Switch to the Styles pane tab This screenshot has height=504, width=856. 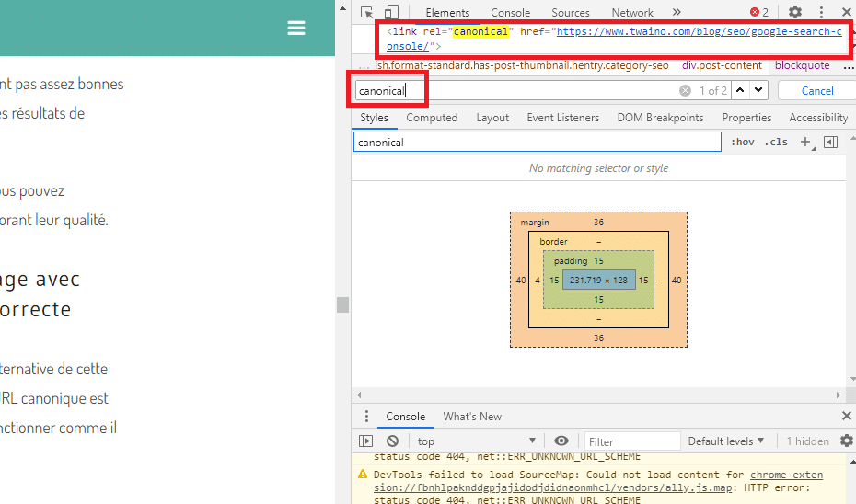(x=374, y=118)
